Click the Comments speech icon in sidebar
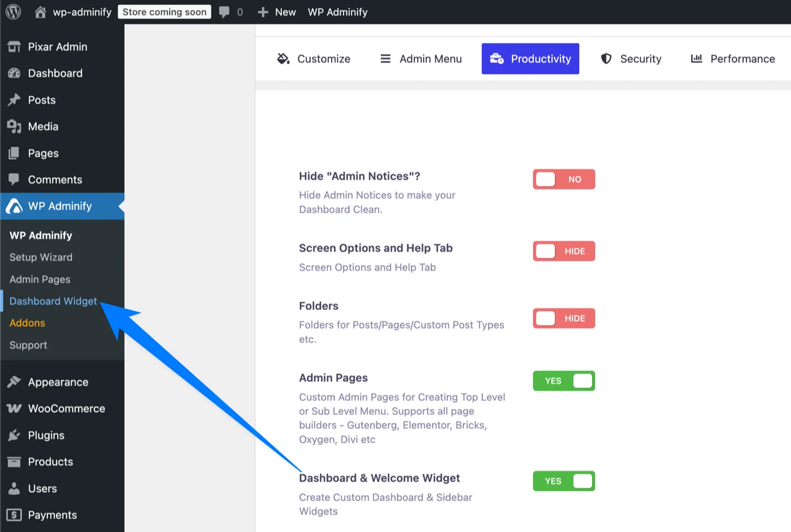The width and height of the screenshot is (791, 532). click(x=14, y=180)
